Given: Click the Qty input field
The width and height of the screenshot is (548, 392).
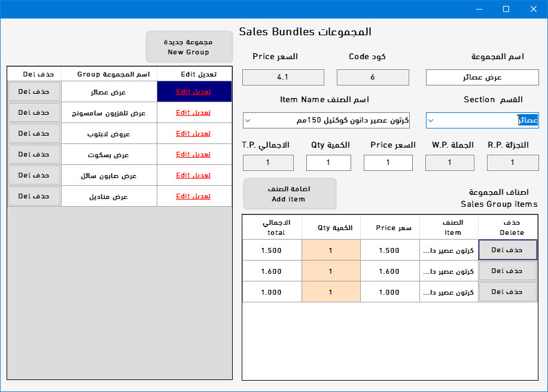Looking at the screenshot, I should pyautogui.click(x=328, y=163).
